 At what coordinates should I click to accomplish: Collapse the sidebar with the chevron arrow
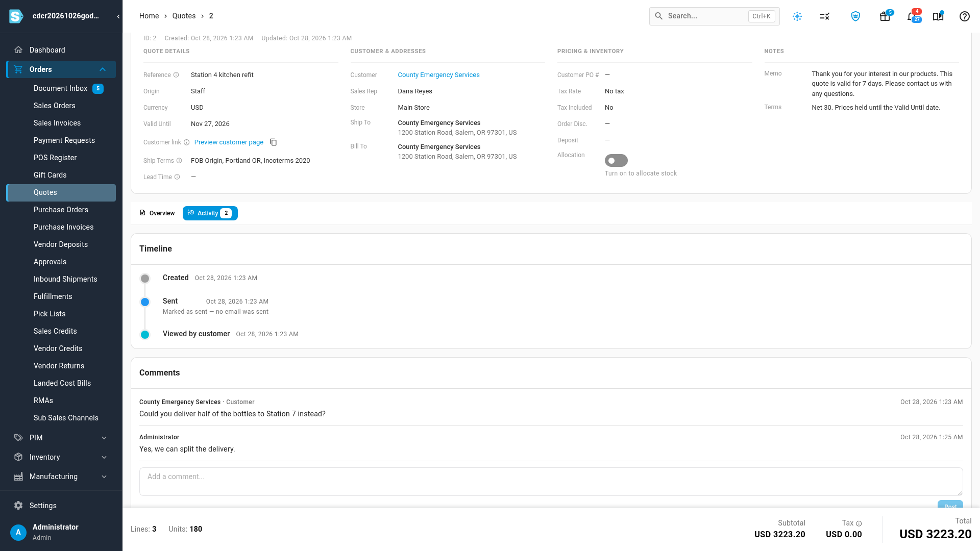118,16
